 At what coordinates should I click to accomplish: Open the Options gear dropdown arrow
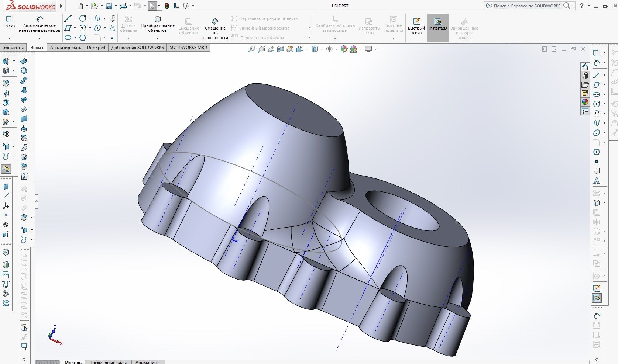click(193, 6)
